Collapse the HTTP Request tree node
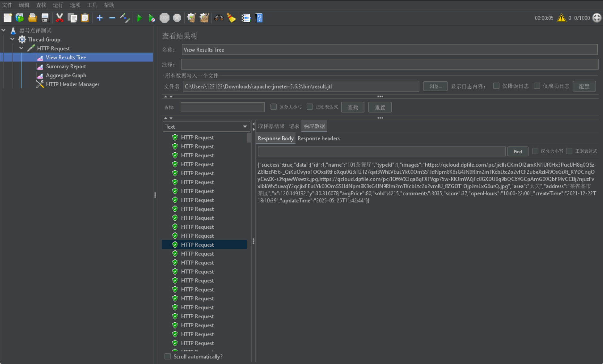603x364 pixels. point(21,48)
